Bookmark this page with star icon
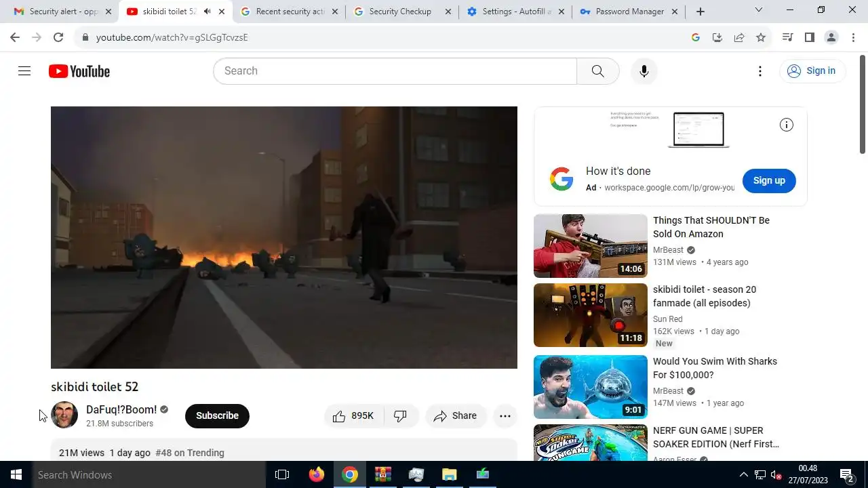Screen dimensions: 868x488 click(761, 37)
